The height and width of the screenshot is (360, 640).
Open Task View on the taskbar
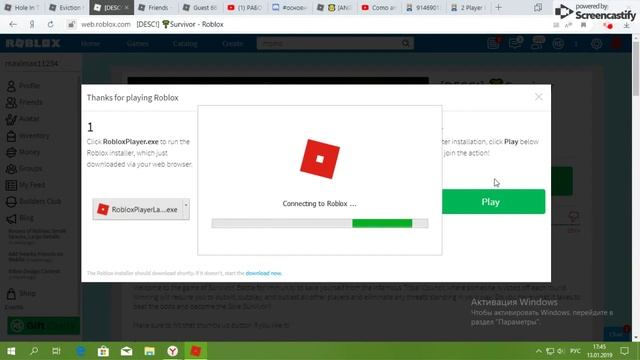[x=56, y=351]
